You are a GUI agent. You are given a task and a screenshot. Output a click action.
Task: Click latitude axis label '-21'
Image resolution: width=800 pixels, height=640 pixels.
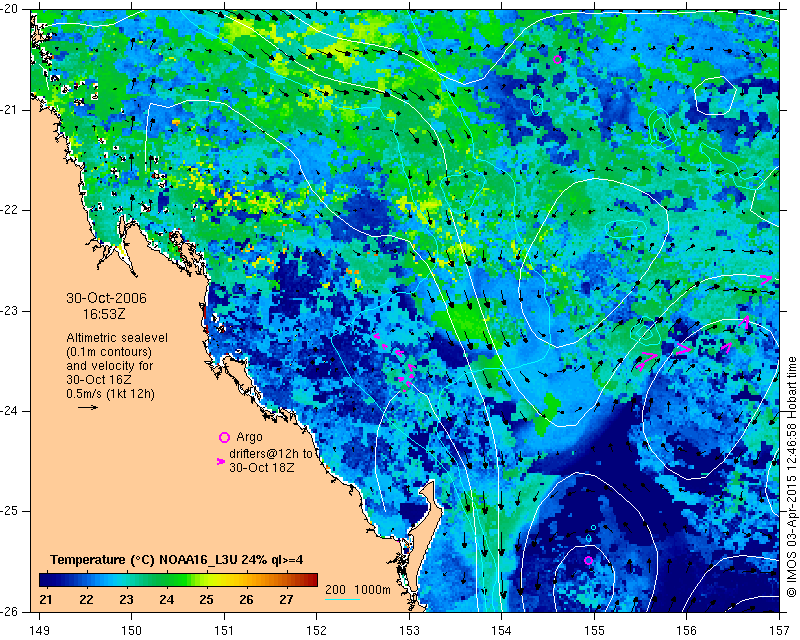pos(10,110)
